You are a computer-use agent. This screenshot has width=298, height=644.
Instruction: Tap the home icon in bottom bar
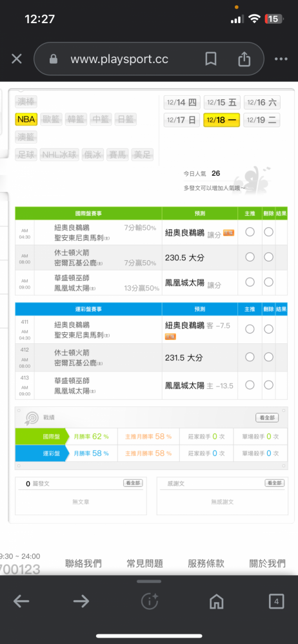[217, 601]
